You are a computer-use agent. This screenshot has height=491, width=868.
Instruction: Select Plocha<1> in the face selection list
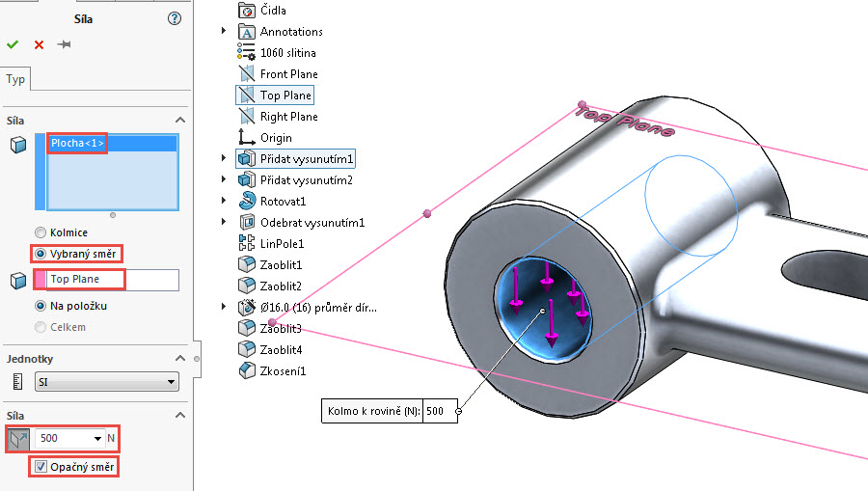77,144
